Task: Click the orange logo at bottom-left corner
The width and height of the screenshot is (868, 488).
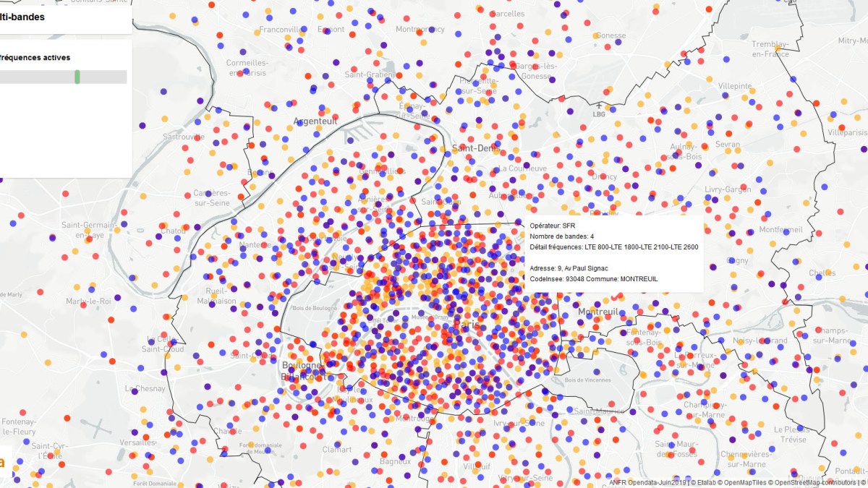Action: click(1, 463)
